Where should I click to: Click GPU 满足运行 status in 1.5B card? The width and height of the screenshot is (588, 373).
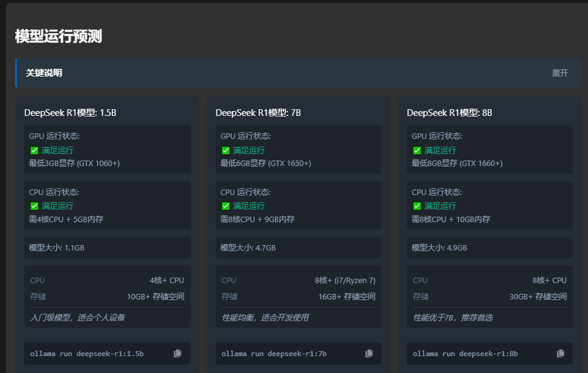coord(57,150)
